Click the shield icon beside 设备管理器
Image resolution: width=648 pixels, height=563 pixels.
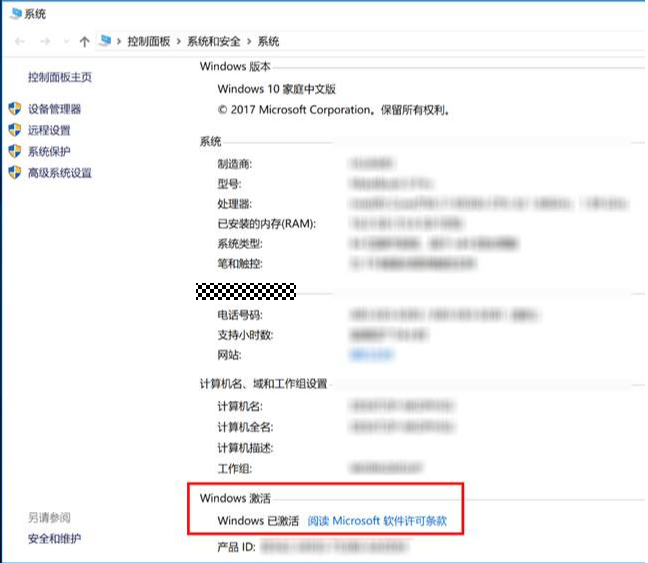tap(14, 109)
